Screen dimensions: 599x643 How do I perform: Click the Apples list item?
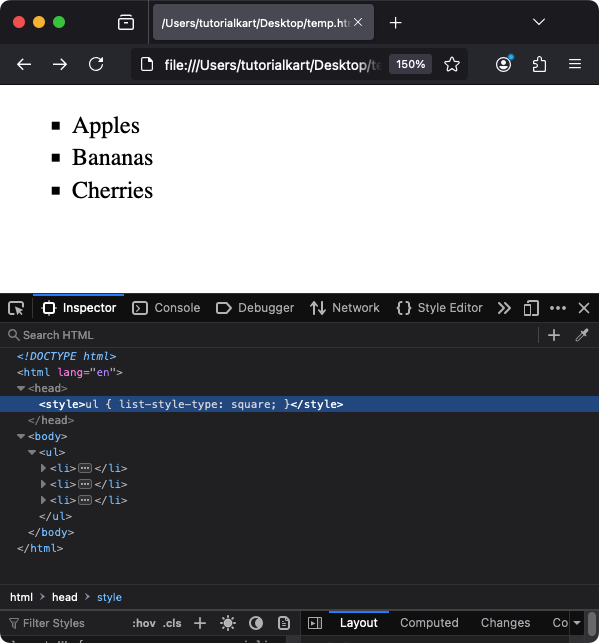[106, 125]
